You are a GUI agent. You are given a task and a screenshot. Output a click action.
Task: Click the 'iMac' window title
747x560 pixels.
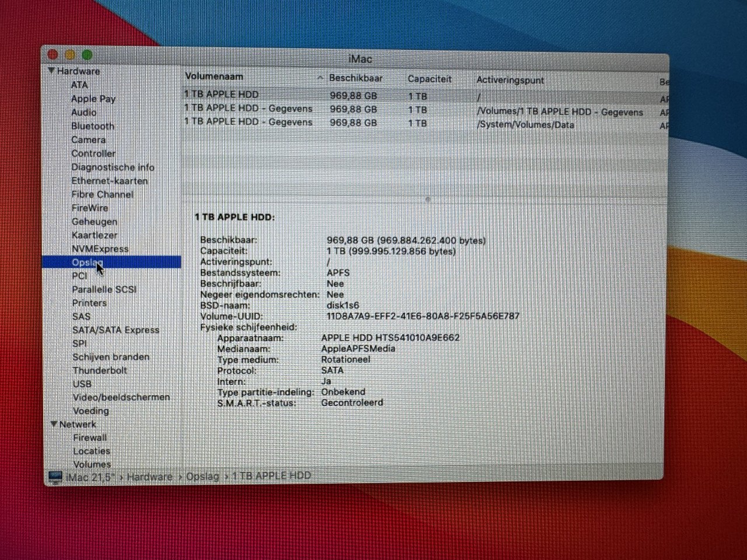coord(360,59)
